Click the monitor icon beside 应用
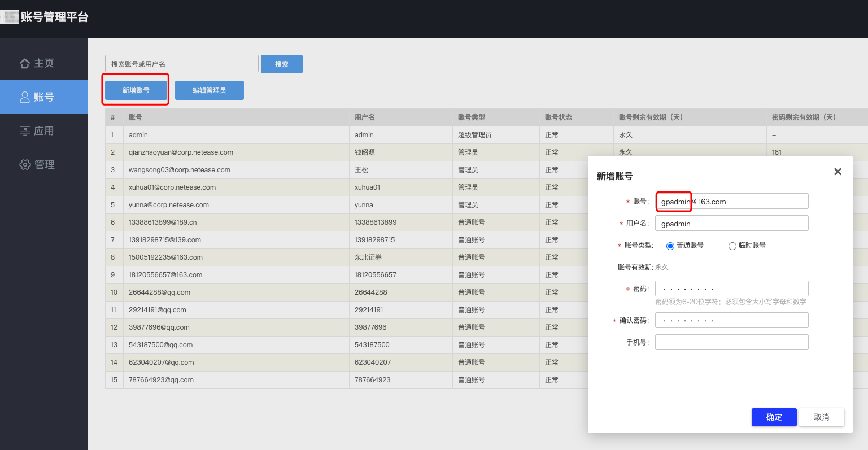The width and height of the screenshot is (868, 450). tap(25, 131)
